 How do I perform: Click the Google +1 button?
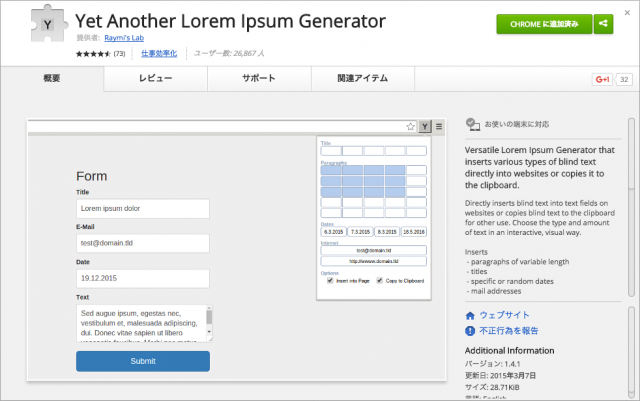(602, 79)
